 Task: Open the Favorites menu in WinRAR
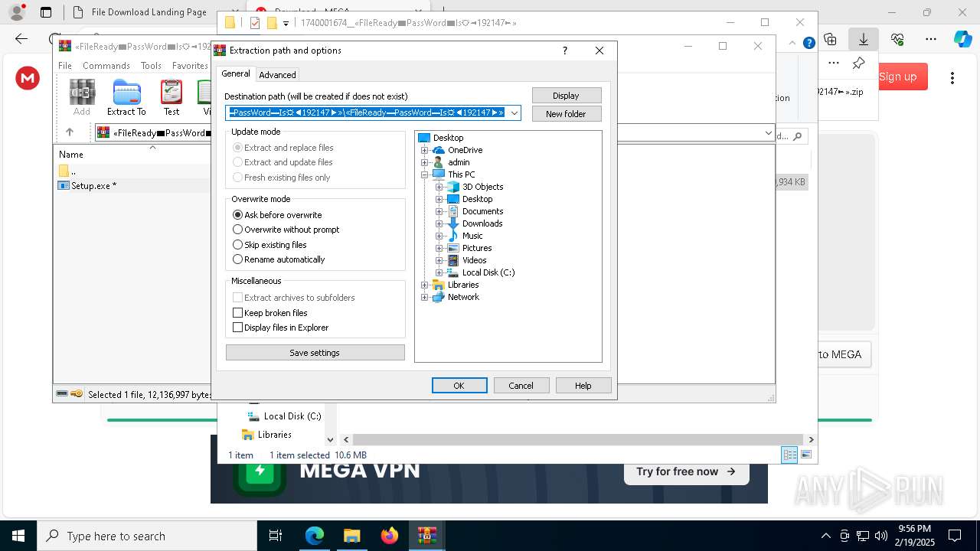click(190, 66)
